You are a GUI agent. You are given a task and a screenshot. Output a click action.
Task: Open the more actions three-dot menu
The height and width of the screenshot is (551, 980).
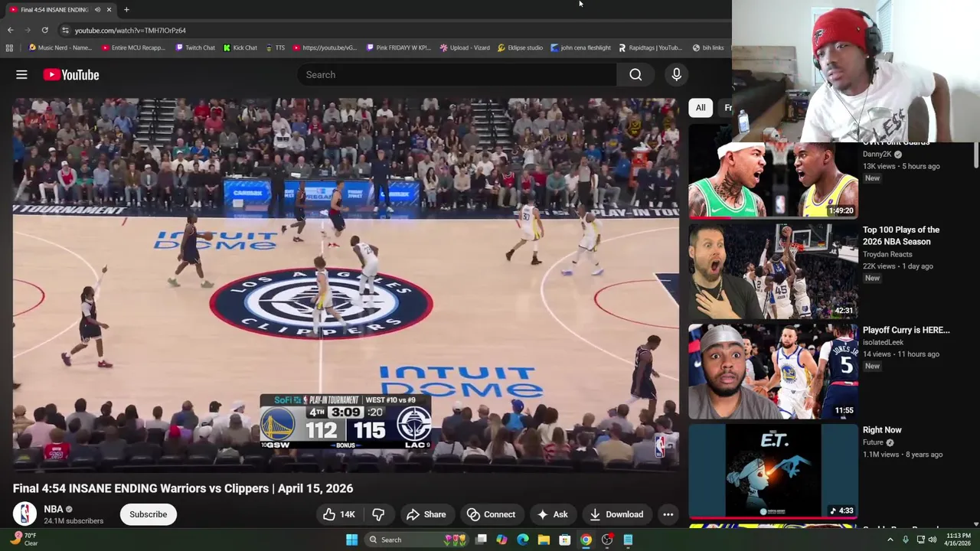coord(668,514)
